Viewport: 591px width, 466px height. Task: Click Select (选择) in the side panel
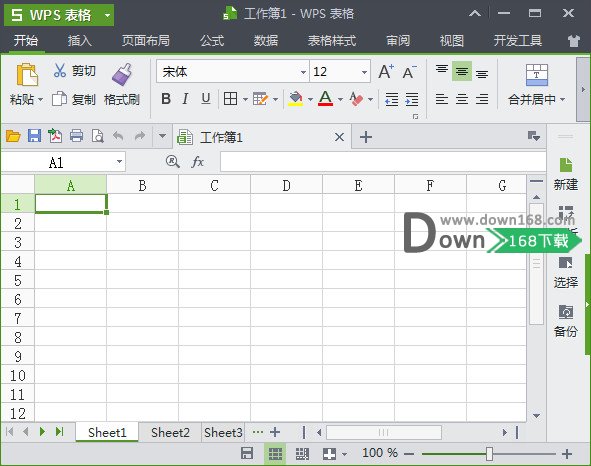point(565,272)
